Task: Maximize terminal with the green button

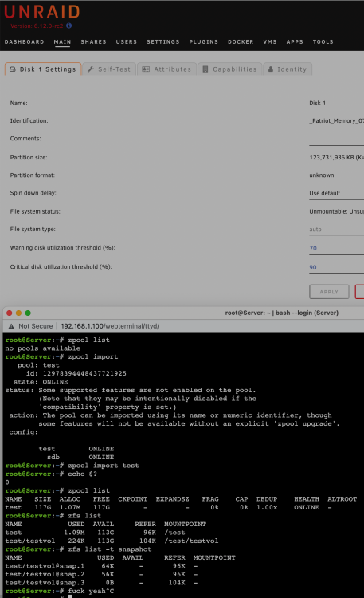Action: 28,313
